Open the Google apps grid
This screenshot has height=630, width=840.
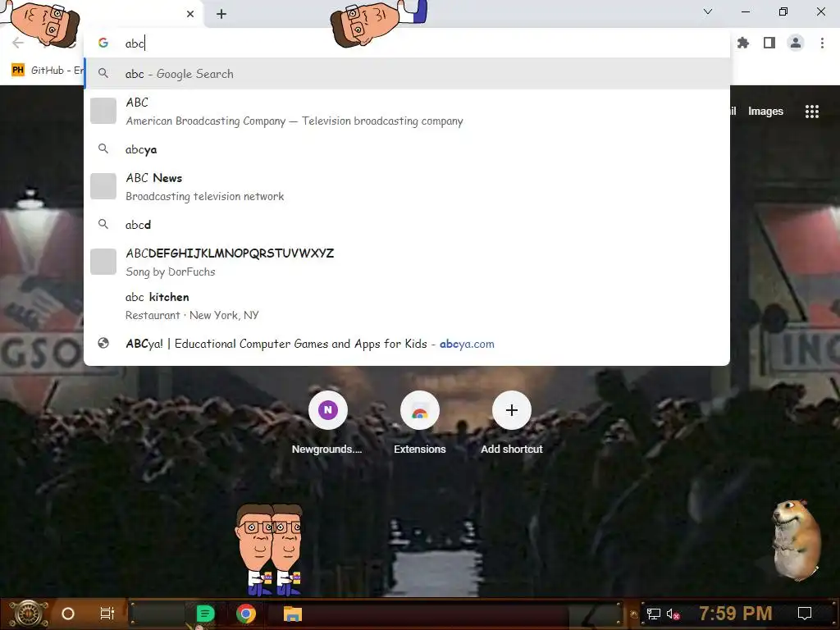coord(811,112)
